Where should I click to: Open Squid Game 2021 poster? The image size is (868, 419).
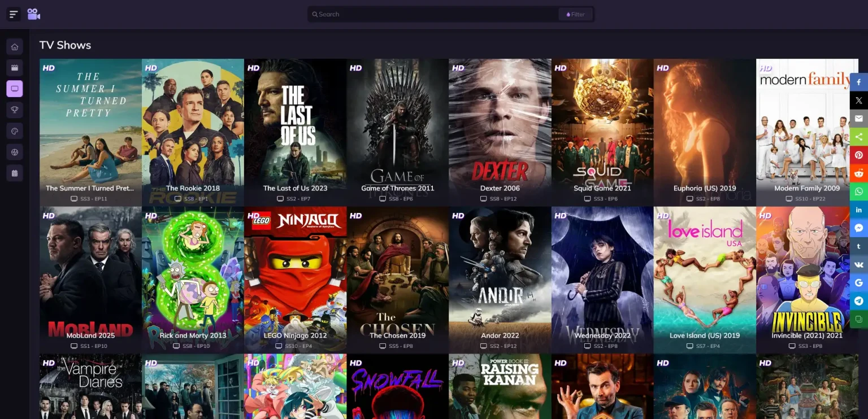602,132
